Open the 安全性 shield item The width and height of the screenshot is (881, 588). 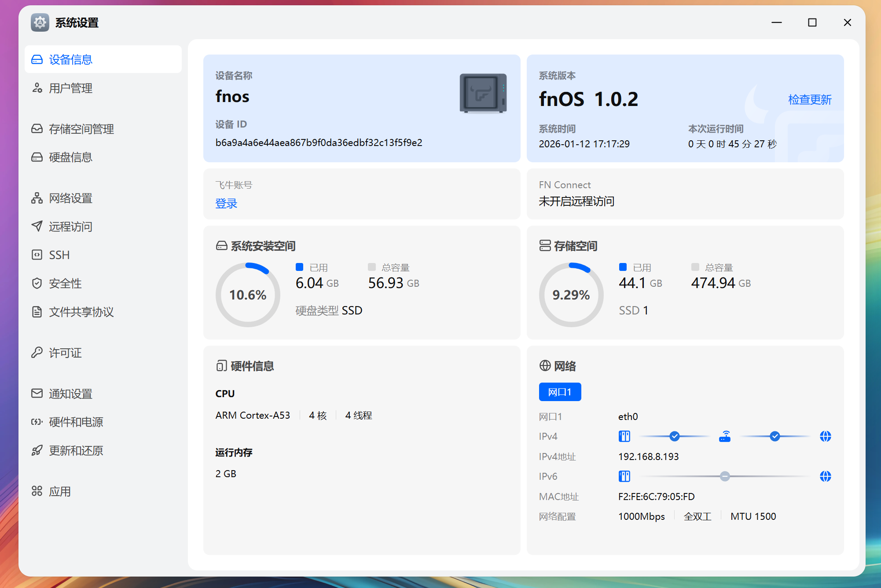(x=65, y=283)
